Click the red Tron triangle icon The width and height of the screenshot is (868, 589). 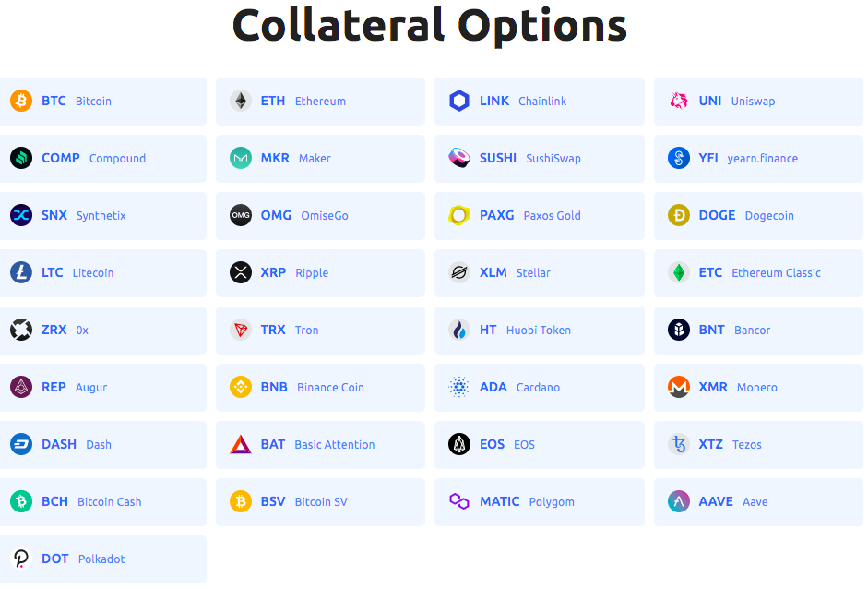(x=240, y=330)
